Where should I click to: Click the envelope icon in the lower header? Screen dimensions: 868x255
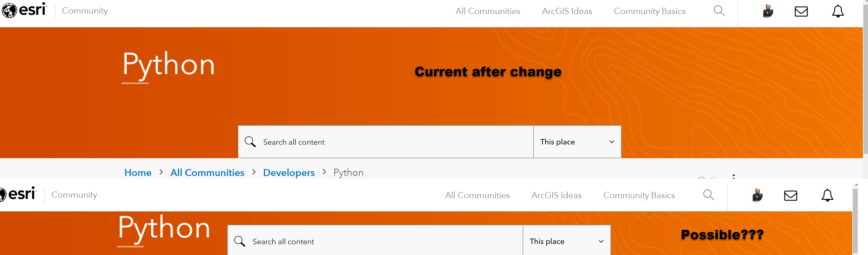[x=791, y=195]
